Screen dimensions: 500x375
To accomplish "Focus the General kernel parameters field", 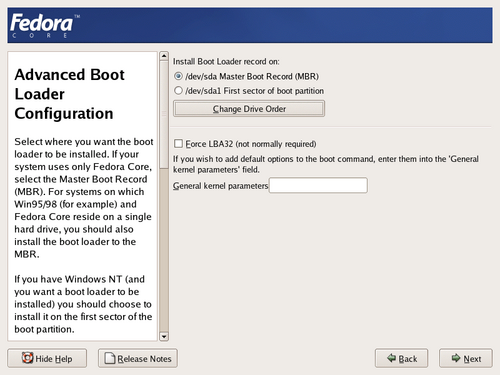I will pyautogui.click(x=318, y=185).
